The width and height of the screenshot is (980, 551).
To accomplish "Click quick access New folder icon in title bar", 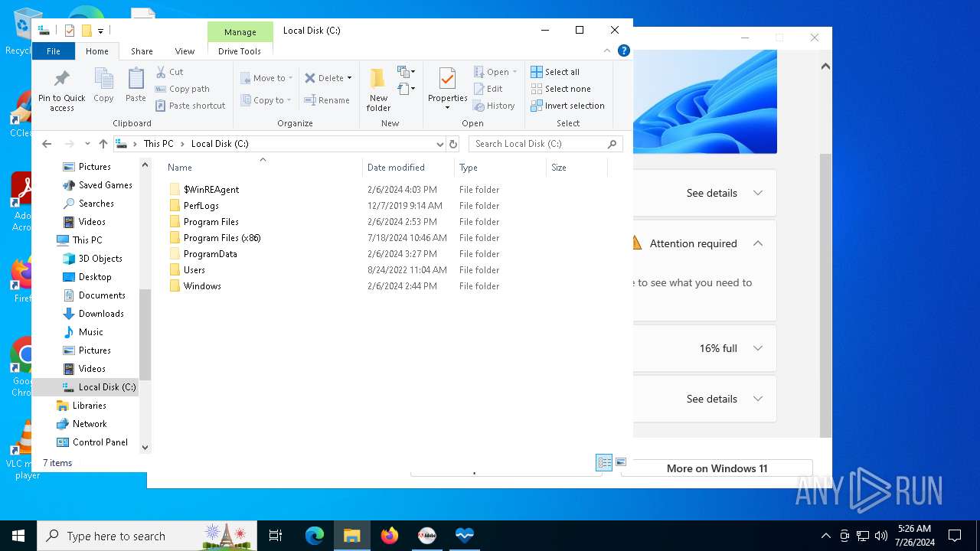I will tap(87, 31).
